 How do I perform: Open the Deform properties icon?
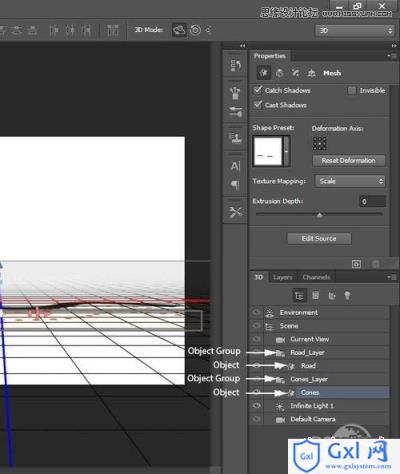(280, 73)
